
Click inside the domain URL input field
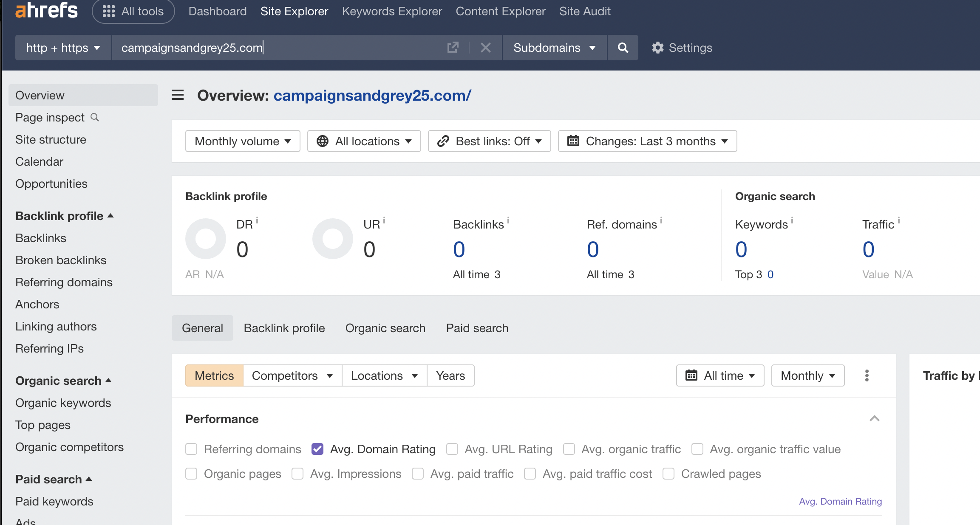(276, 48)
